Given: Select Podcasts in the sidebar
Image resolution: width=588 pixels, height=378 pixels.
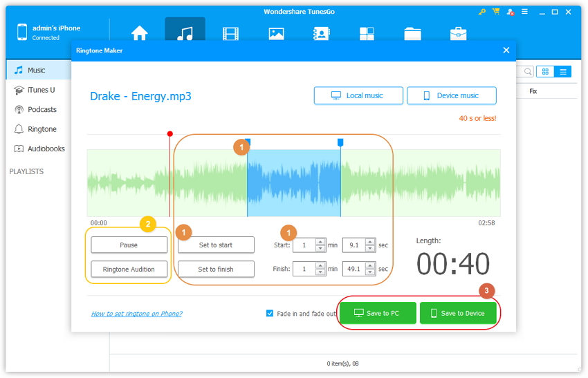Looking at the screenshot, I should tap(42, 109).
